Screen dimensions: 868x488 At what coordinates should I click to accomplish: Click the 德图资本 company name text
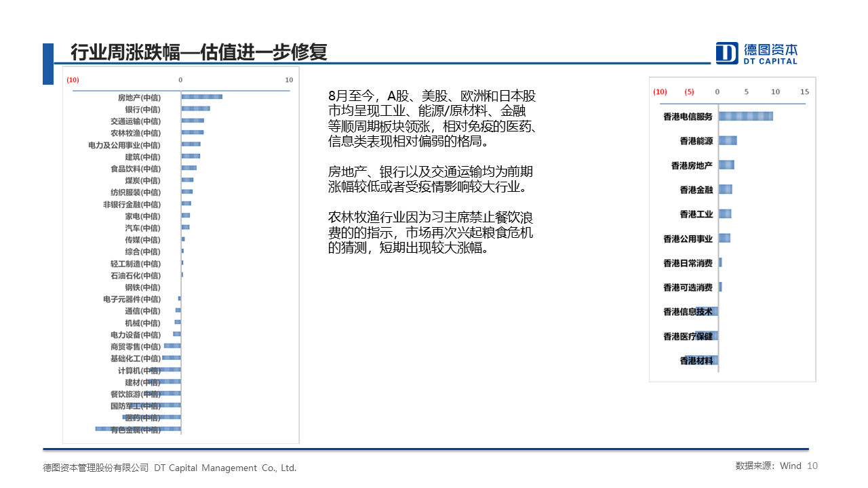tap(771, 49)
